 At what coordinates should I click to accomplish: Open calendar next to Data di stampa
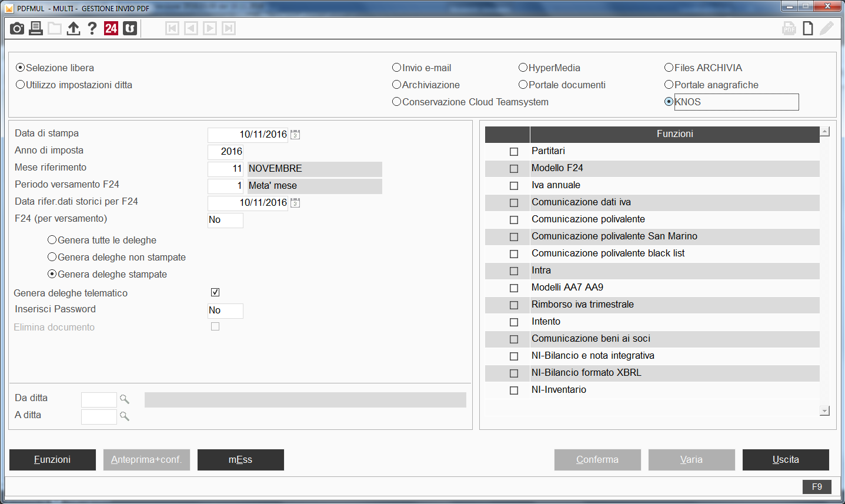click(295, 135)
